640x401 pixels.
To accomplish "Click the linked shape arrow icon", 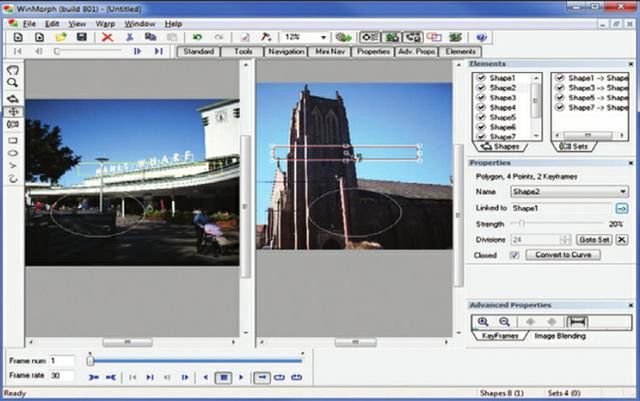I will [621, 207].
